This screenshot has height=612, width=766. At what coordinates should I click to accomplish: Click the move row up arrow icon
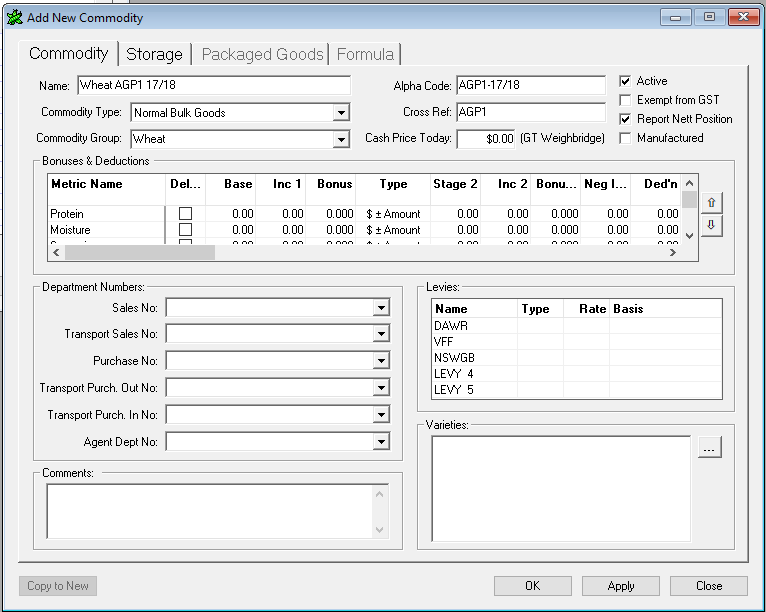pyautogui.click(x=711, y=203)
